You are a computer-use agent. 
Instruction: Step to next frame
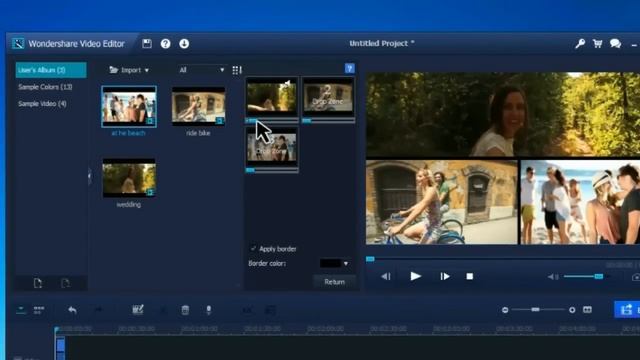(445, 276)
